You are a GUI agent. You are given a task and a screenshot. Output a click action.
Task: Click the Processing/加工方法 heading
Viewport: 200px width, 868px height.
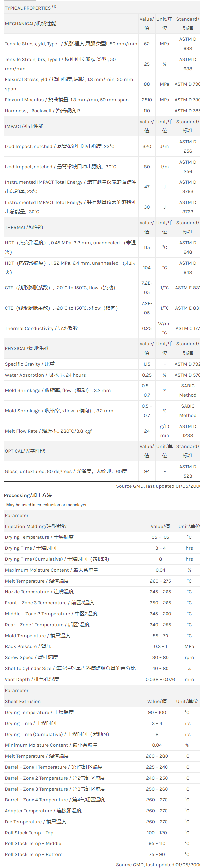[28, 495]
